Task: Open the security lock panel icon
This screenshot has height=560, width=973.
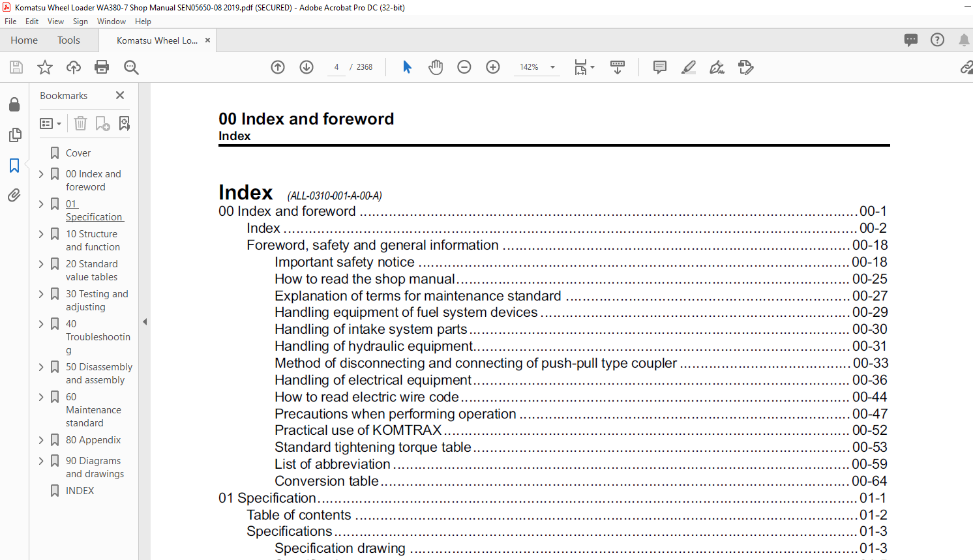Action: 14,105
